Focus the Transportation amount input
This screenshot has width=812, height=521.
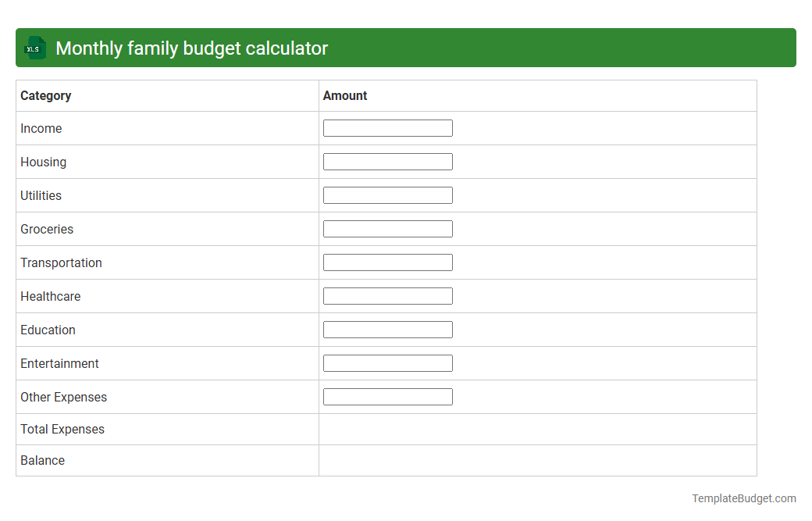point(387,262)
